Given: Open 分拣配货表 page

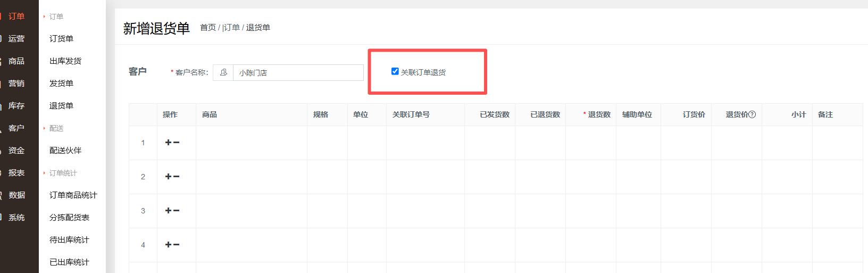Looking at the screenshot, I should pyautogui.click(x=70, y=218).
